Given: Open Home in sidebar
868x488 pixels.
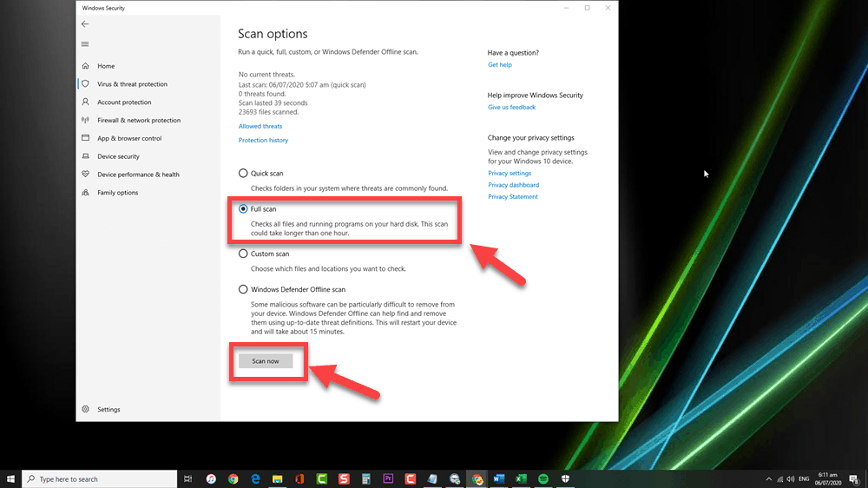Looking at the screenshot, I should coord(106,66).
